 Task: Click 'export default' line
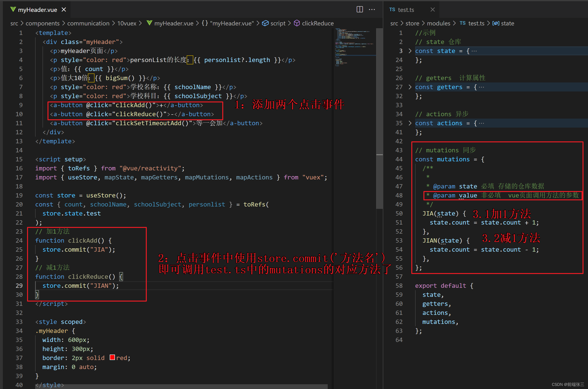(441, 286)
